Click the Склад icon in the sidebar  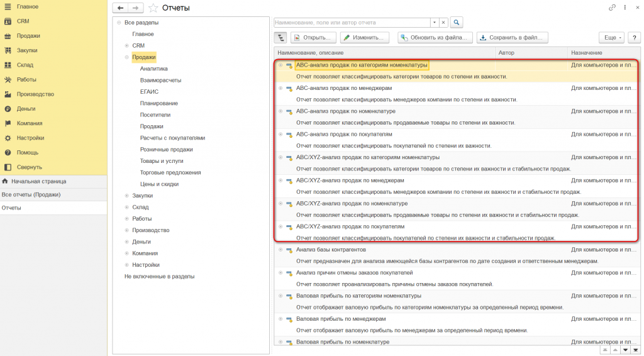tap(8, 65)
